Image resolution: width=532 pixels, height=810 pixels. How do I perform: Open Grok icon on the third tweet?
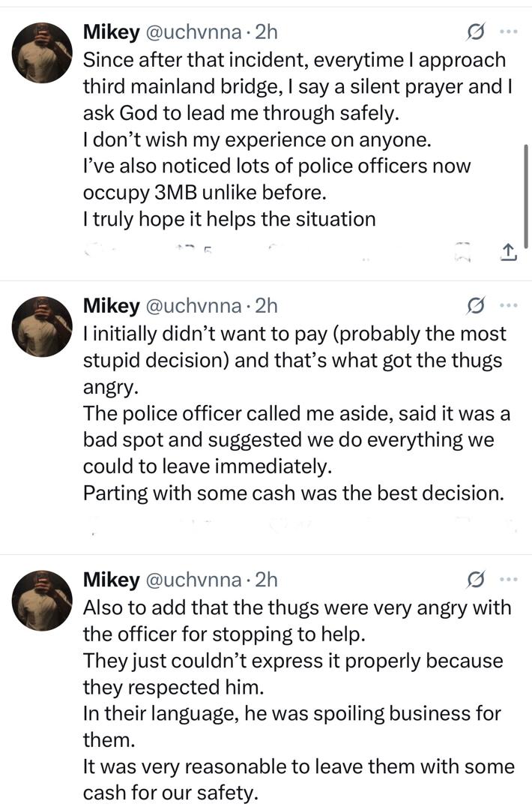point(474,580)
